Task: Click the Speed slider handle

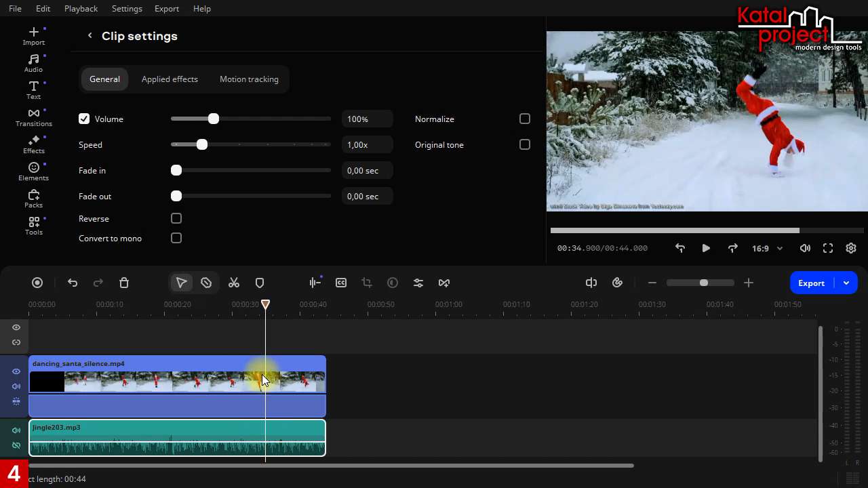Action: pos(202,144)
